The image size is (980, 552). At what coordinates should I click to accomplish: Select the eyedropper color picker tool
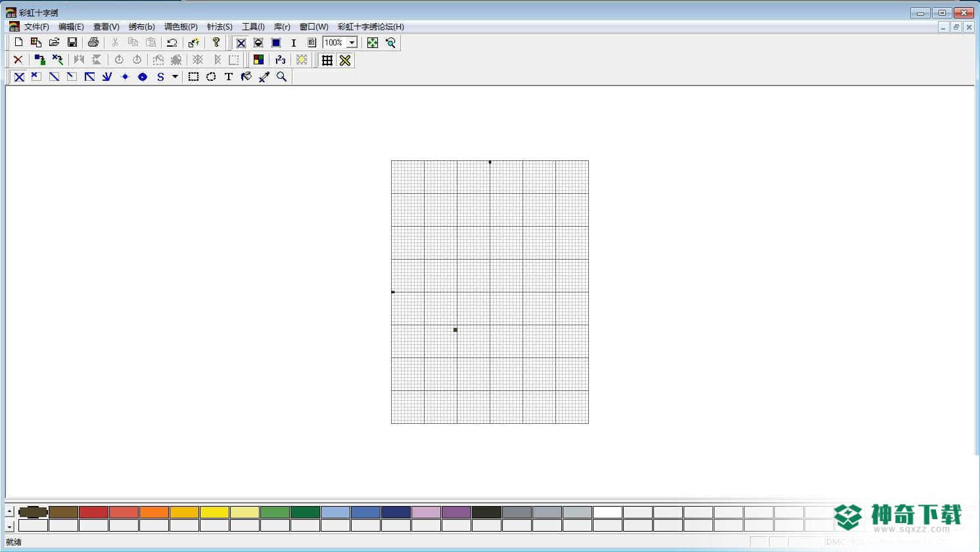pos(264,77)
